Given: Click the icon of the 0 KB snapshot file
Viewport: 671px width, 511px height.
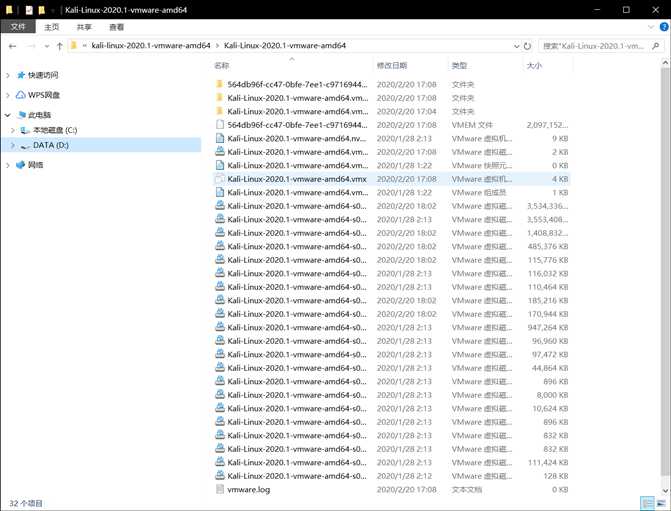Looking at the screenshot, I should point(220,165).
